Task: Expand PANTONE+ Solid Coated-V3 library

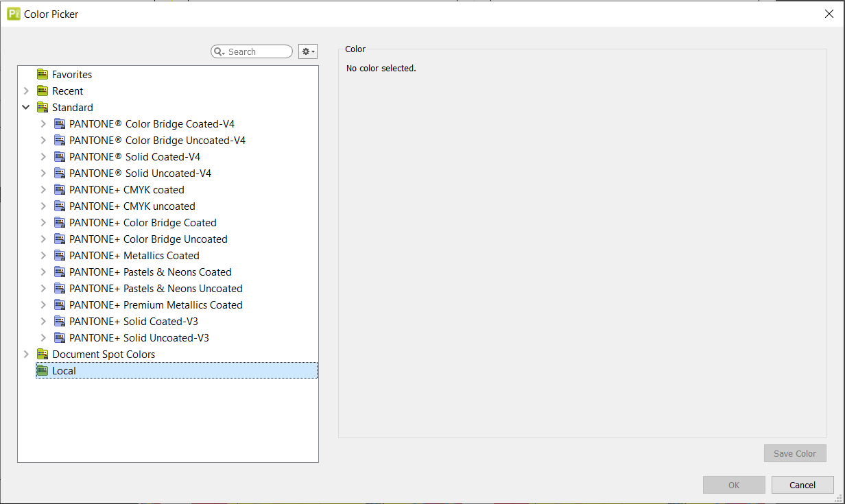Action: [43, 322]
